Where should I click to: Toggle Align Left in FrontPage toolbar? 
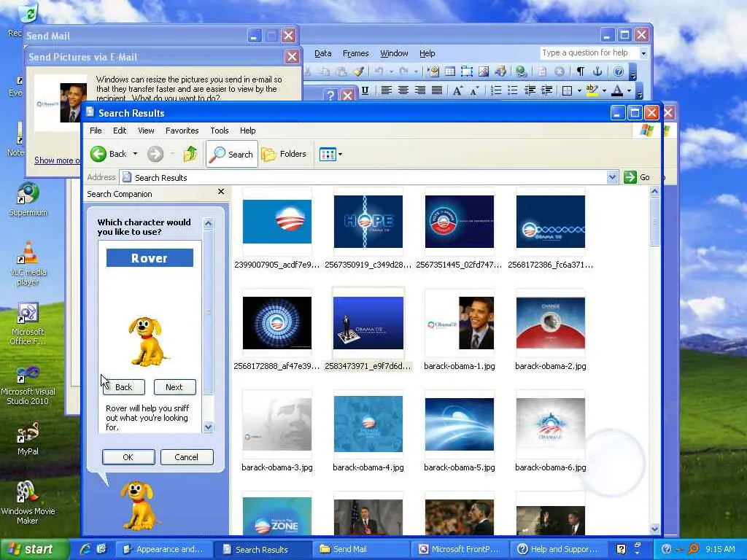386,90
